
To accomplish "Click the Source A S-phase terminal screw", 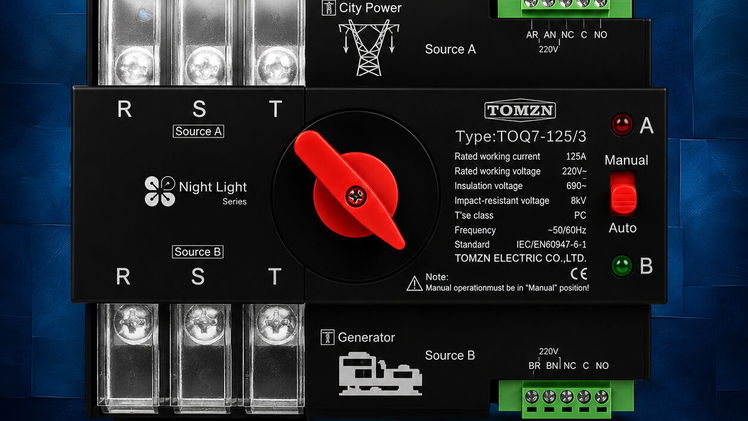I will [205, 65].
